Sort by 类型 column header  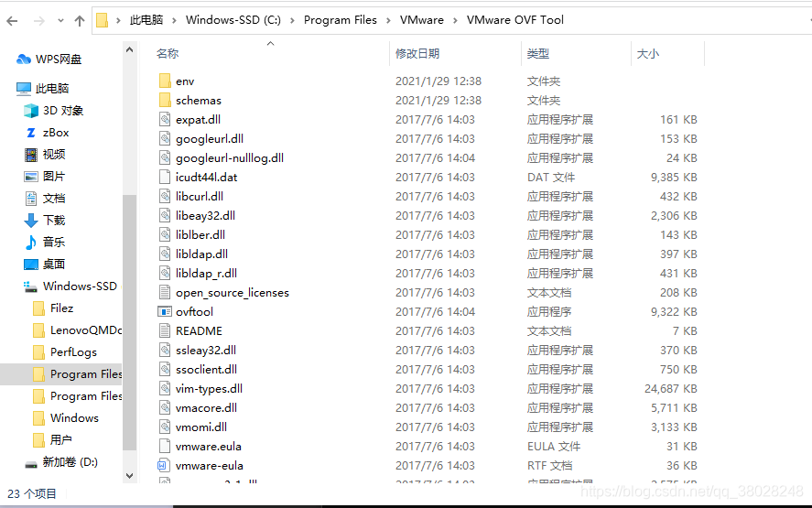click(x=538, y=54)
